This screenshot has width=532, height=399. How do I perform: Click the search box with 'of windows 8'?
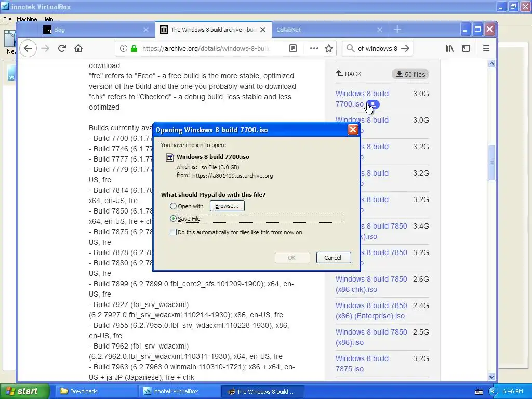click(x=377, y=48)
